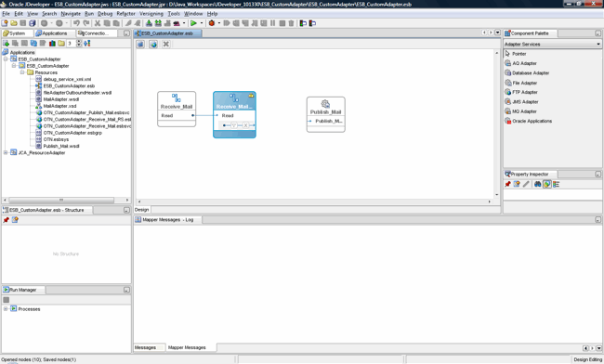Screen dimensions: 604x364
Task: Click the Applications navigator horizontal scrollbar
Action: [61, 200]
